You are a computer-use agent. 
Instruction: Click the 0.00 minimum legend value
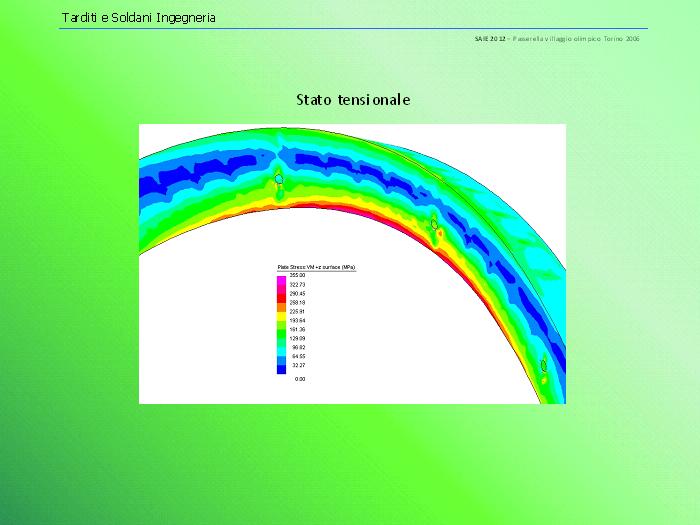pos(299,379)
